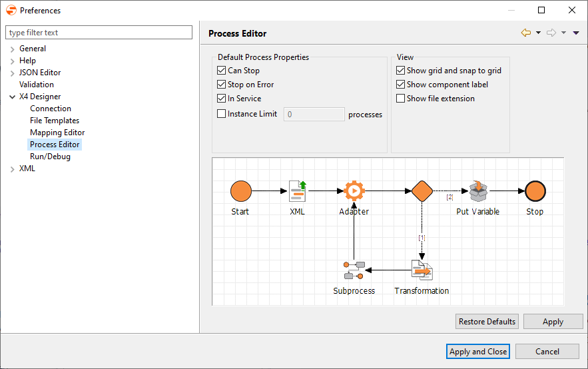Click the Transformation document icon
This screenshot has height=369, width=588.
click(x=422, y=270)
